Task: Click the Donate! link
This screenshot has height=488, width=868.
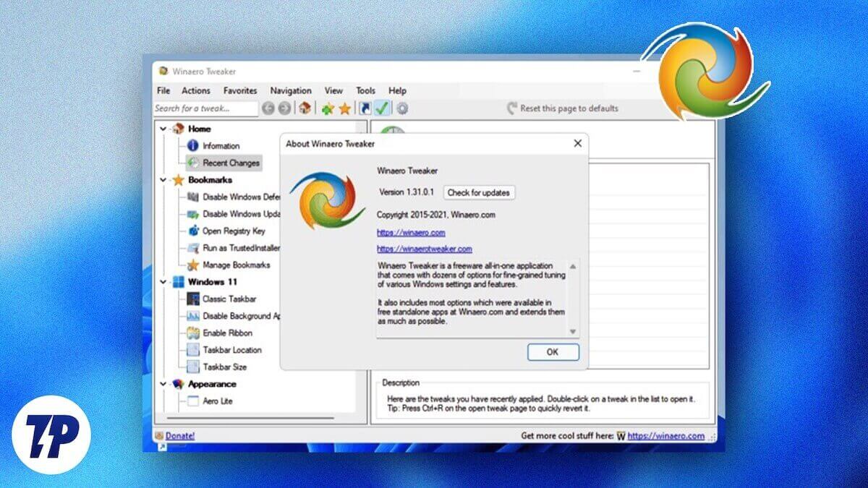Action: tap(180, 436)
